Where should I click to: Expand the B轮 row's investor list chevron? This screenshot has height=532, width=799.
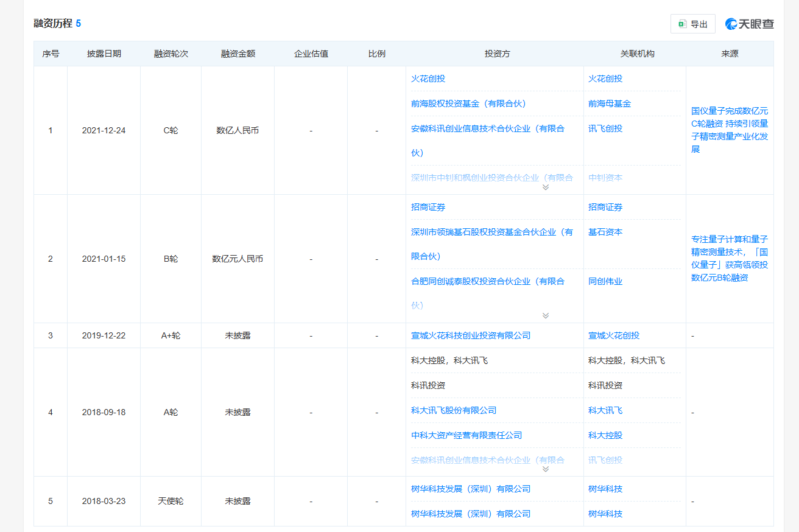pos(546,315)
